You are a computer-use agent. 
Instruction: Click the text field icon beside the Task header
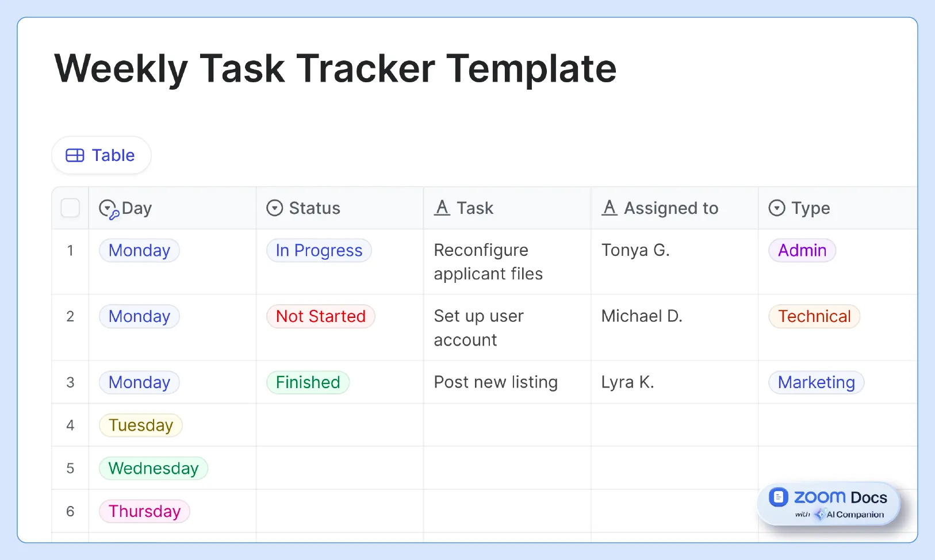click(x=442, y=208)
